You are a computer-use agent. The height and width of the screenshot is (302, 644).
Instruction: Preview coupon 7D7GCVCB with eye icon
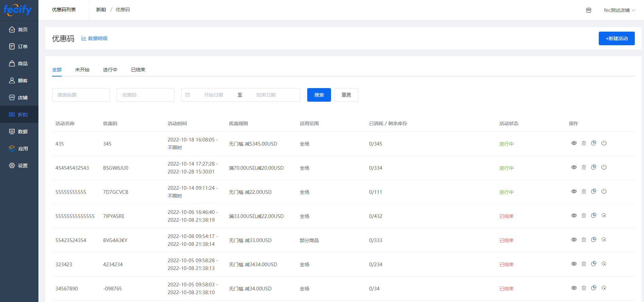click(574, 191)
